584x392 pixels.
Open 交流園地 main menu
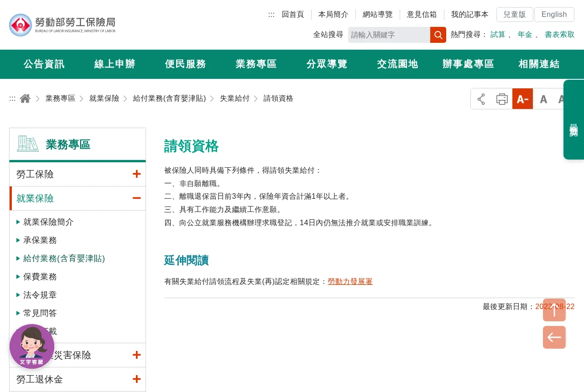pyautogui.click(x=398, y=64)
